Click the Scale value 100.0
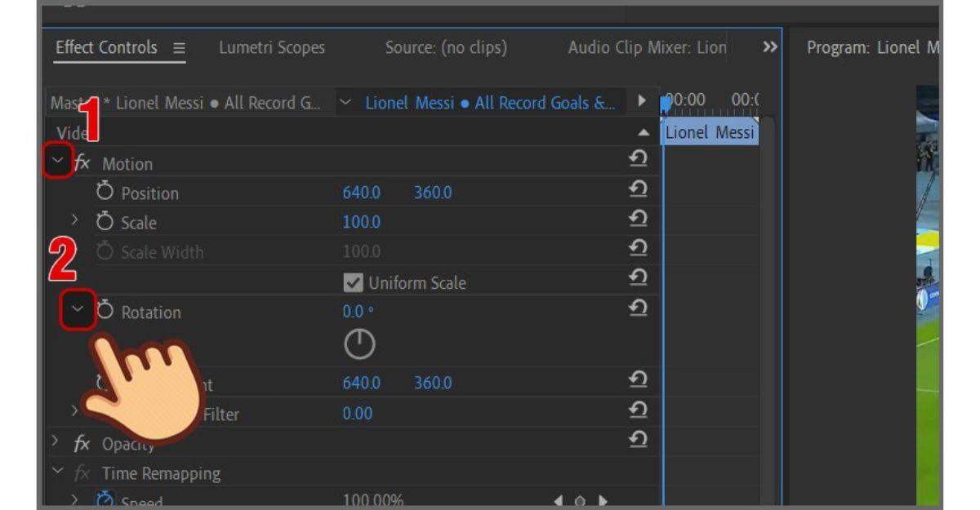This screenshot has height=510, width=980. pos(361,222)
